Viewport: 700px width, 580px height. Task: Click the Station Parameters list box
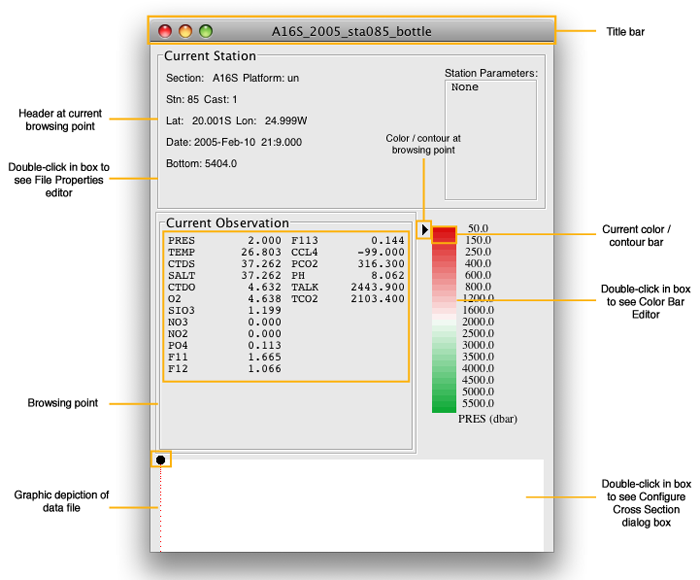pyautogui.click(x=490, y=138)
